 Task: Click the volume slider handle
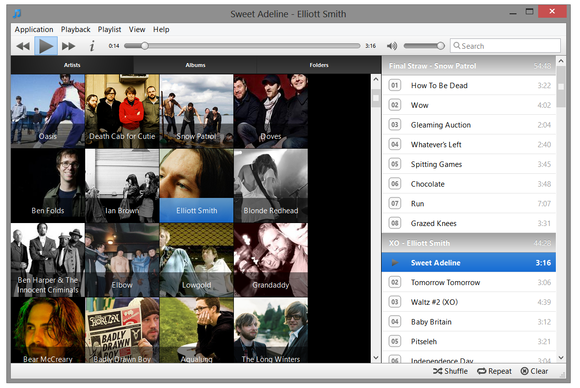[x=440, y=46]
